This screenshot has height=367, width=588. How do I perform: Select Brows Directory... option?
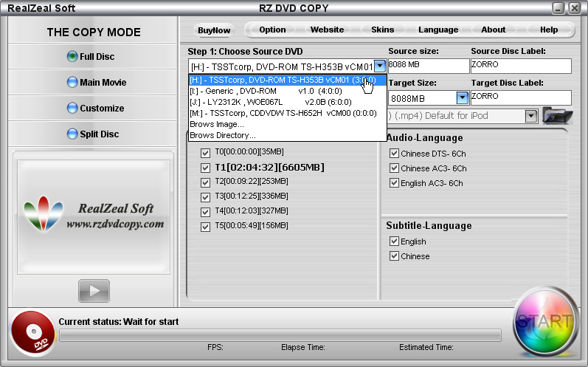pos(287,135)
